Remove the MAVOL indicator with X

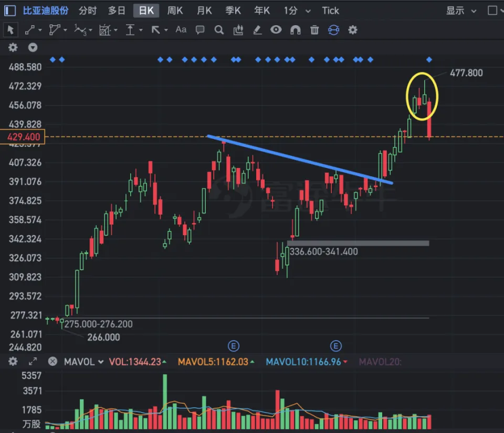tap(52, 362)
